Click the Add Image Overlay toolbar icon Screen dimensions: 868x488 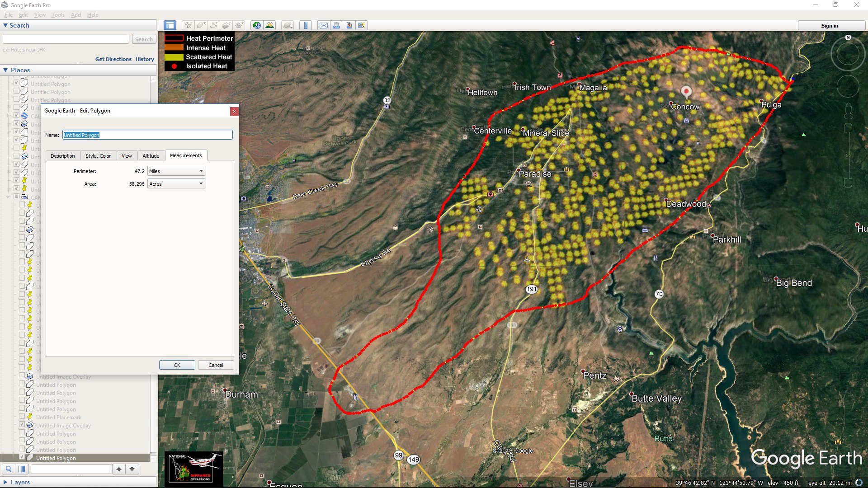click(226, 25)
